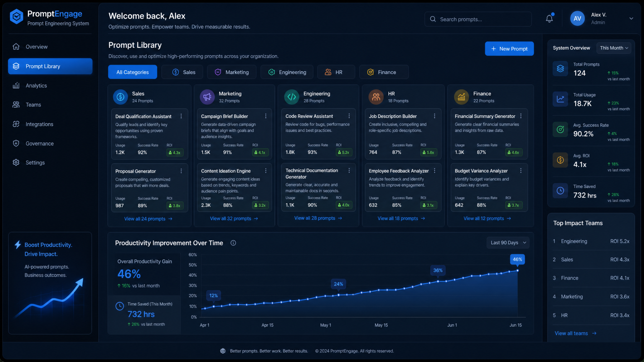Expand the Alex V. account dropdown
644x362 pixels.
click(x=631, y=19)
